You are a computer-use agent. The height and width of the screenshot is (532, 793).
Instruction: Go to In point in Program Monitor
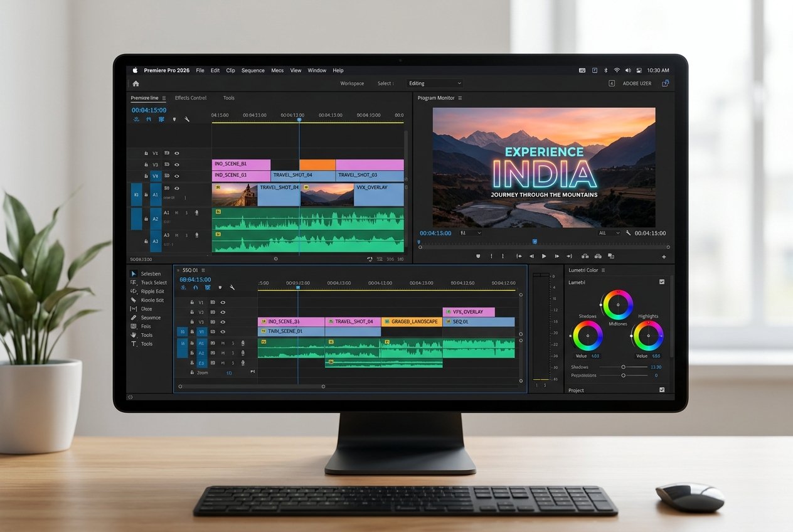coord(519,257)
